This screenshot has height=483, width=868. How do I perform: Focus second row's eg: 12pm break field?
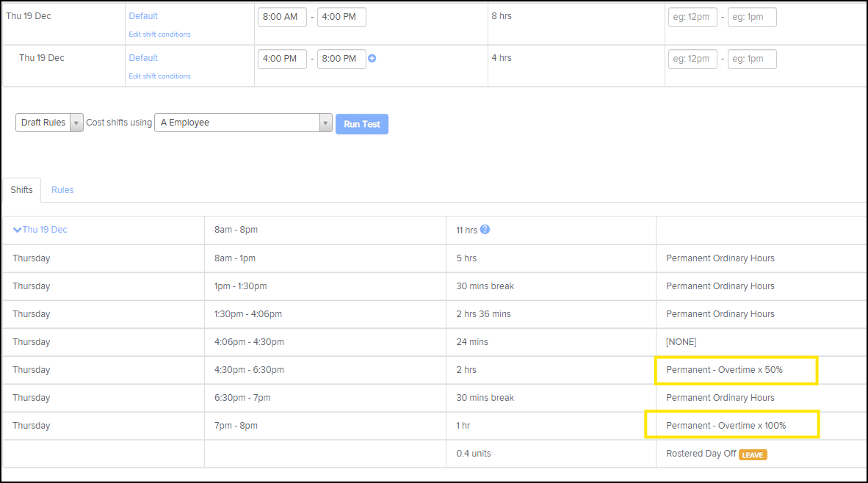click(692, 59)
